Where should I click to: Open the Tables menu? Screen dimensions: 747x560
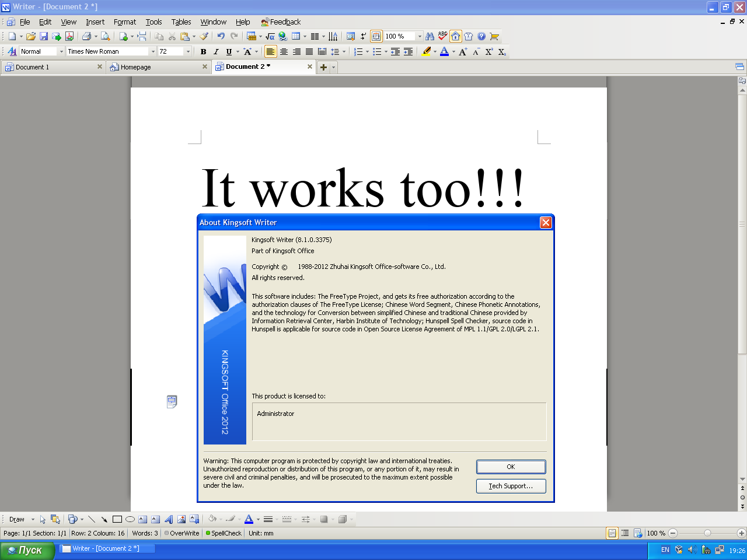coord(181,22)
